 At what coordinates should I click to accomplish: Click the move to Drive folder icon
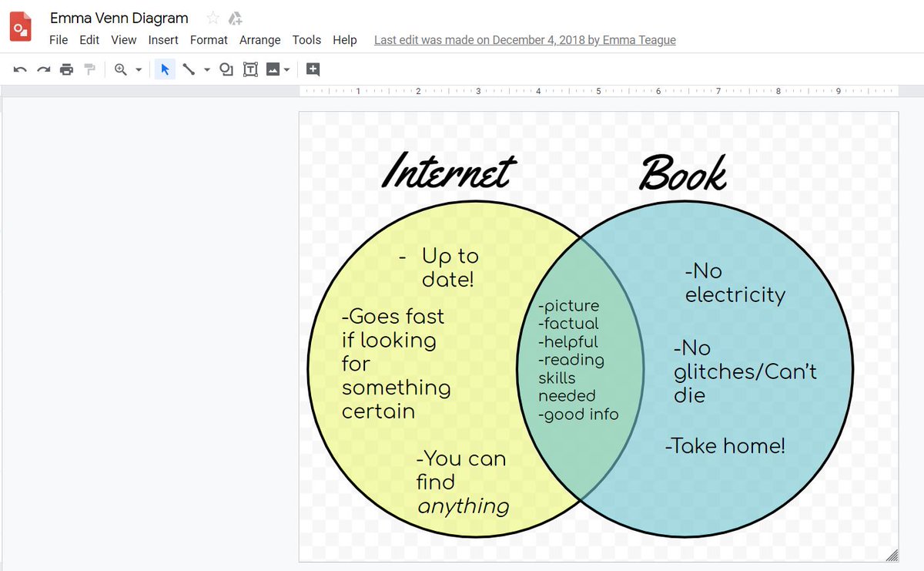tap(236, 18)
